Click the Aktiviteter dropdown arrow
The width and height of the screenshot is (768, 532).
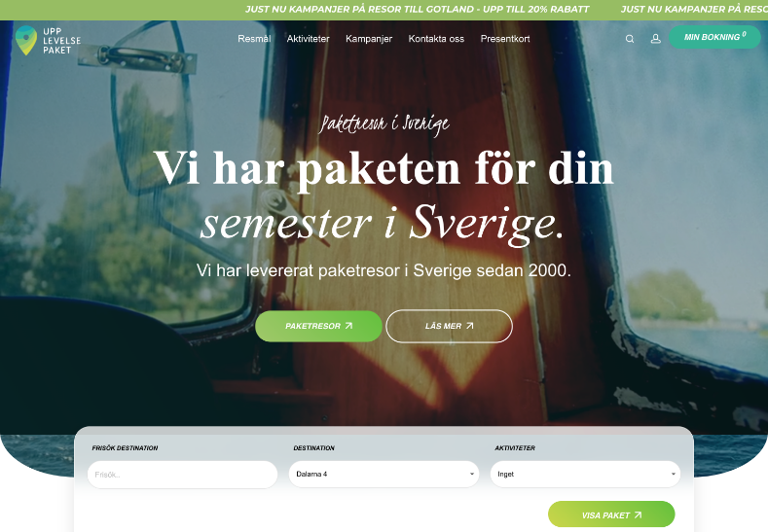click(x=673, y=474)
